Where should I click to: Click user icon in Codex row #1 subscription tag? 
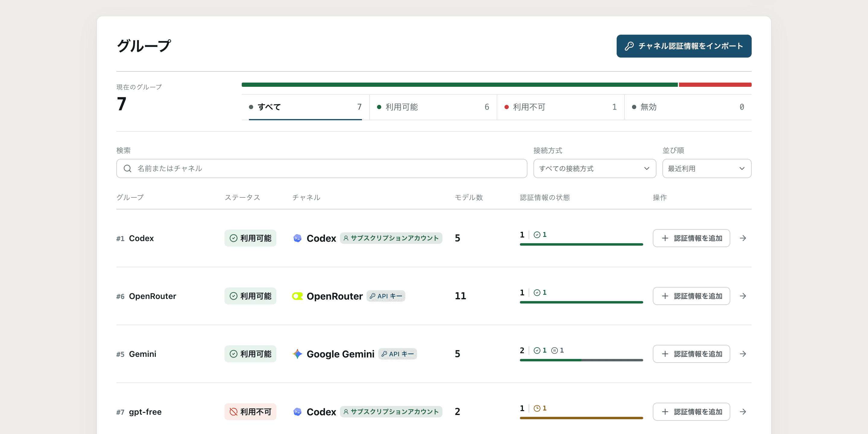pyautogui.click(x=346, y=238)
